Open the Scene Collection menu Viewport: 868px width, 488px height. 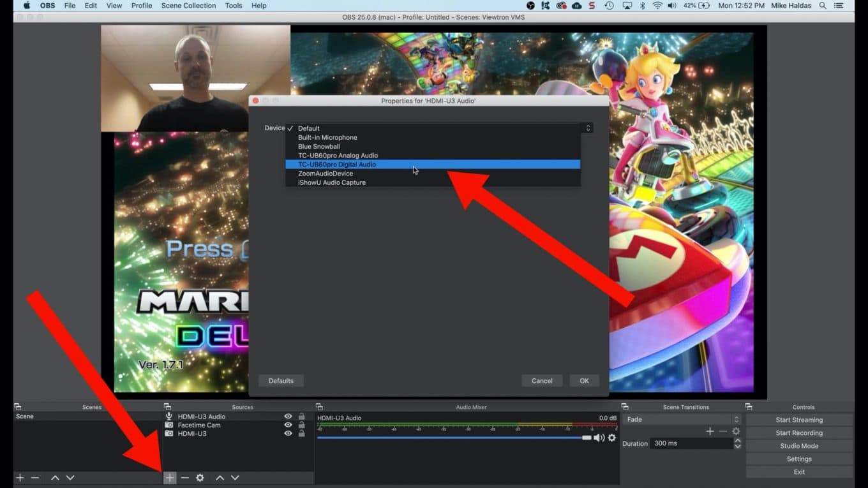coord(188,5)
